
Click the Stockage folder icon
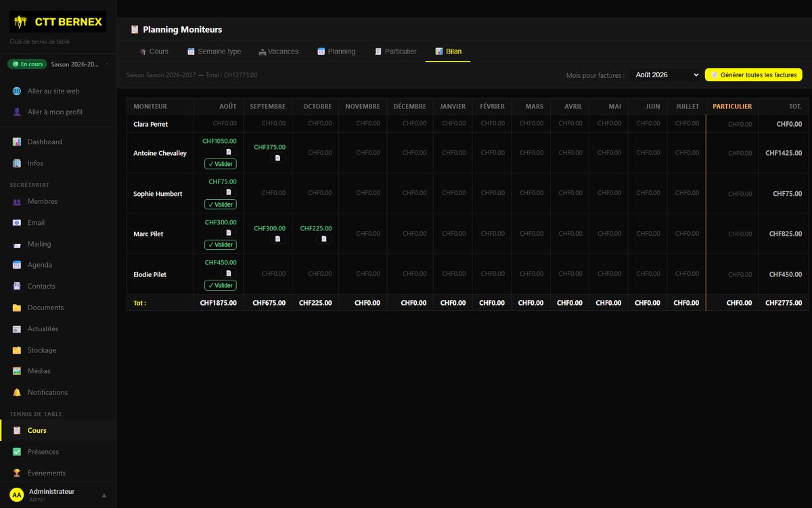click(x=17, y=350)
